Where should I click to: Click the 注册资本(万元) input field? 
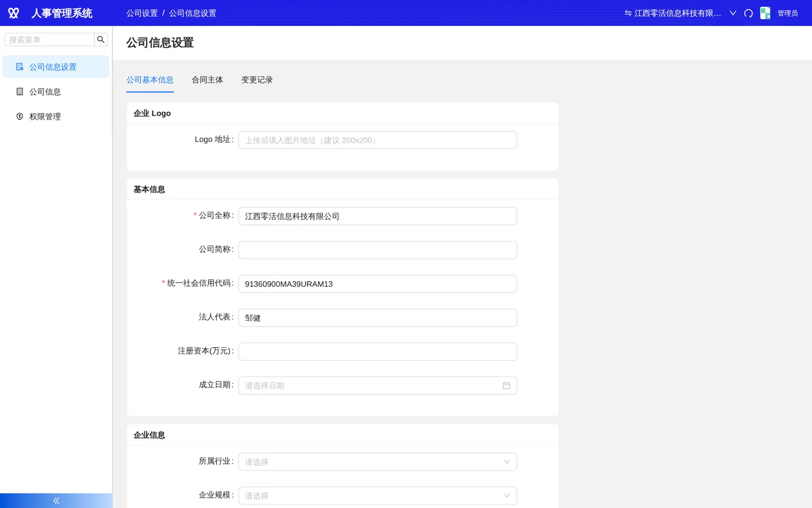pos(378,352)
